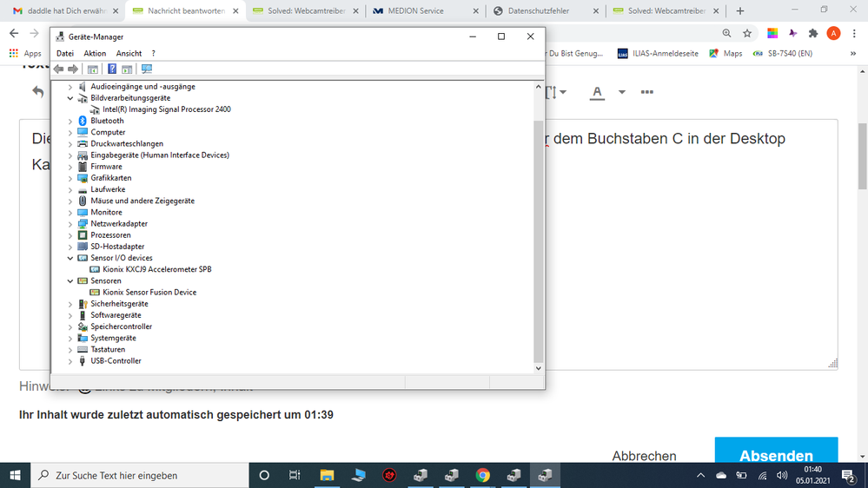Select Intel(R) Imaging Signal Processor 2400
This screenshot has width=868, height=488.
[x=167, y=109]
